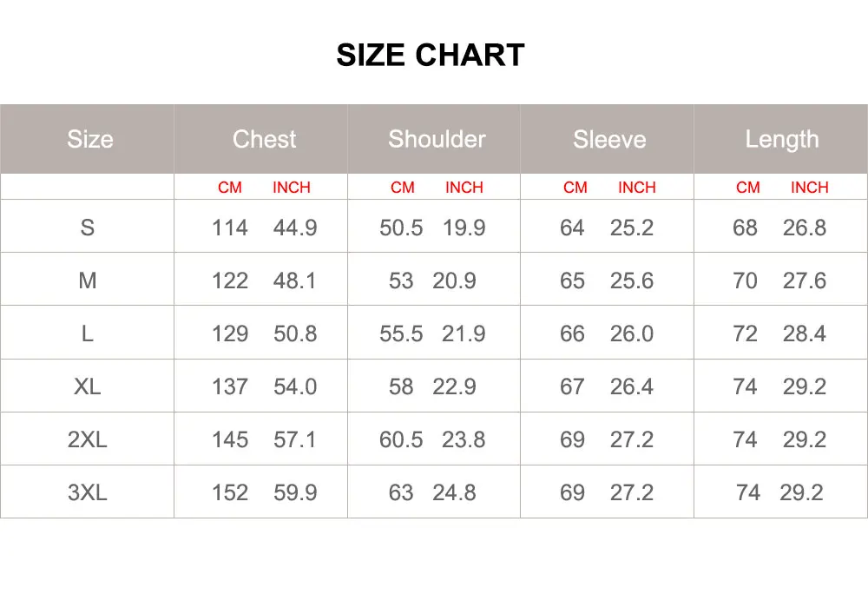Select the 3XL size row label

coord(88,492)
